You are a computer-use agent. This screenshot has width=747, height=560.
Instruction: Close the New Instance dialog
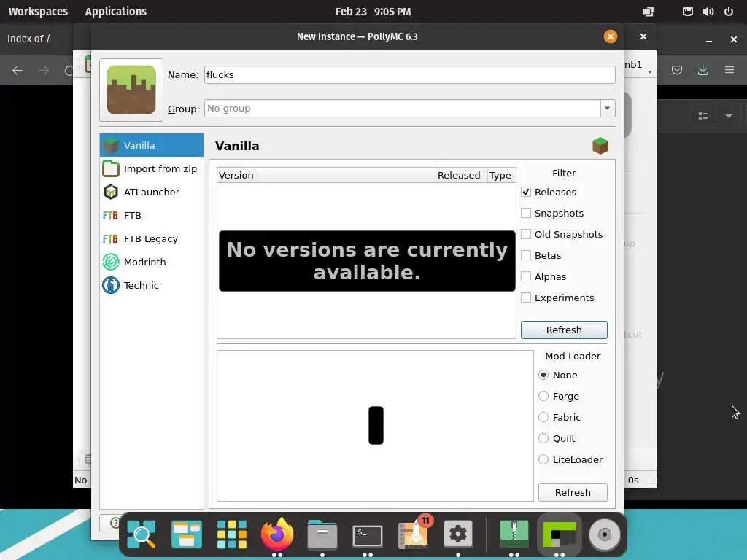coord(611,36)
